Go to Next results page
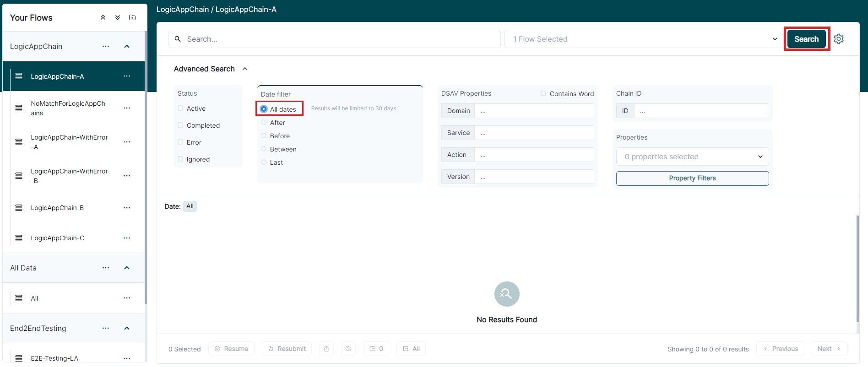This screenshot has height=367, width=868. coord(829,349)
